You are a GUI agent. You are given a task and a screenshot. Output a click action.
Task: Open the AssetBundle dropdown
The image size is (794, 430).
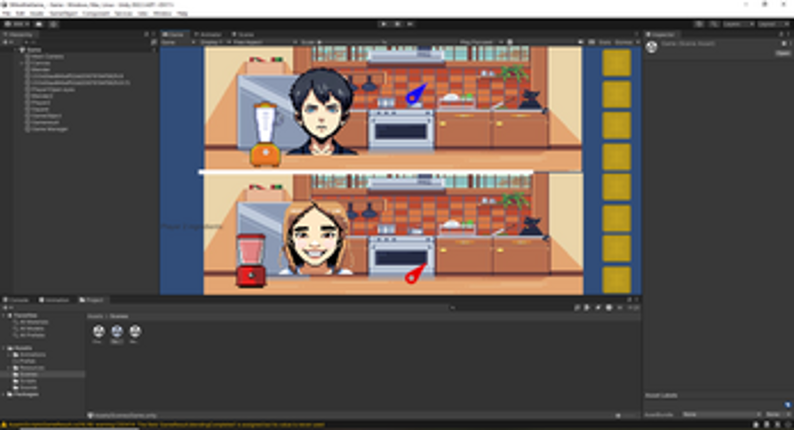[x=720, y=414]
